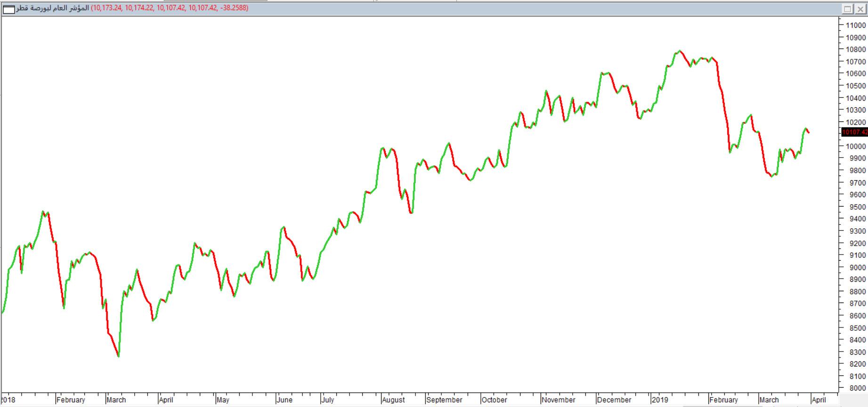Click the 8500 price axis label

tap(858, 328)
